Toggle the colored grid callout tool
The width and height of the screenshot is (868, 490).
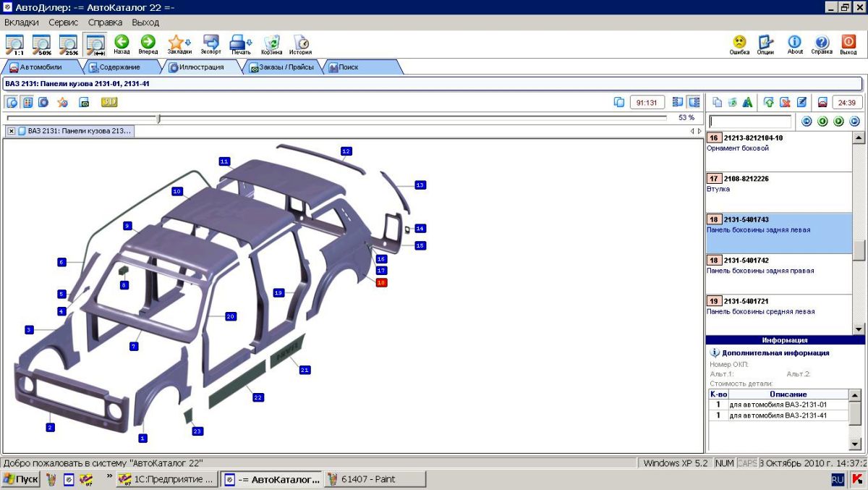pyautogui.click(x=27, y=102)
